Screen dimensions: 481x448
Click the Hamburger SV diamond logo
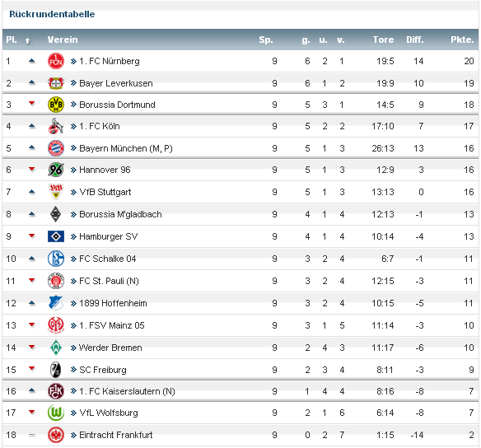click(56, 236)
